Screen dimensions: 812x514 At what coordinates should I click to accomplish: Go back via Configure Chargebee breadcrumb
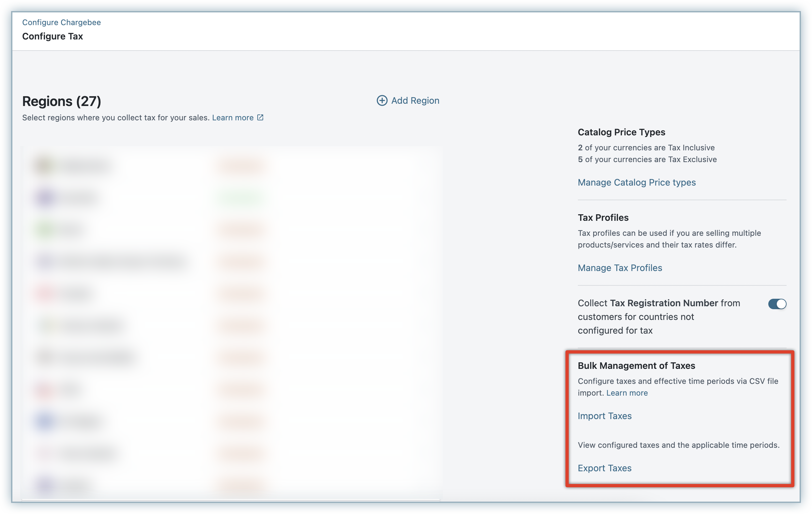61,22
